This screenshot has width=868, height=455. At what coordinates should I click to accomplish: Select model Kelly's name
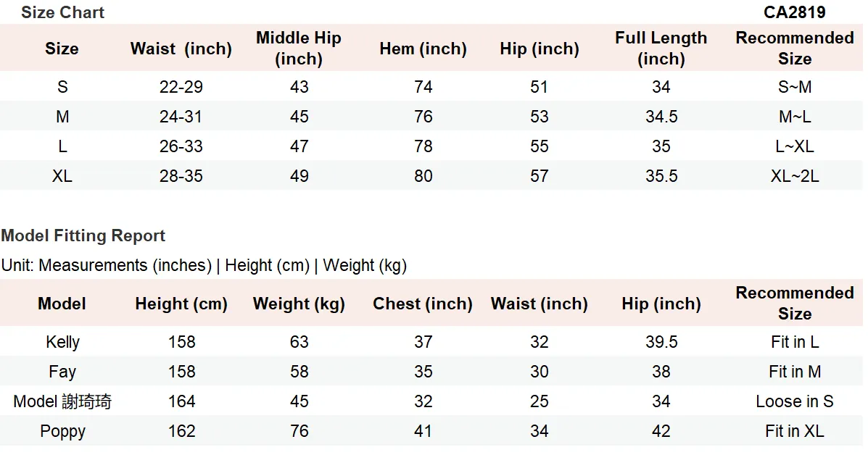click(x=62, y=342)
